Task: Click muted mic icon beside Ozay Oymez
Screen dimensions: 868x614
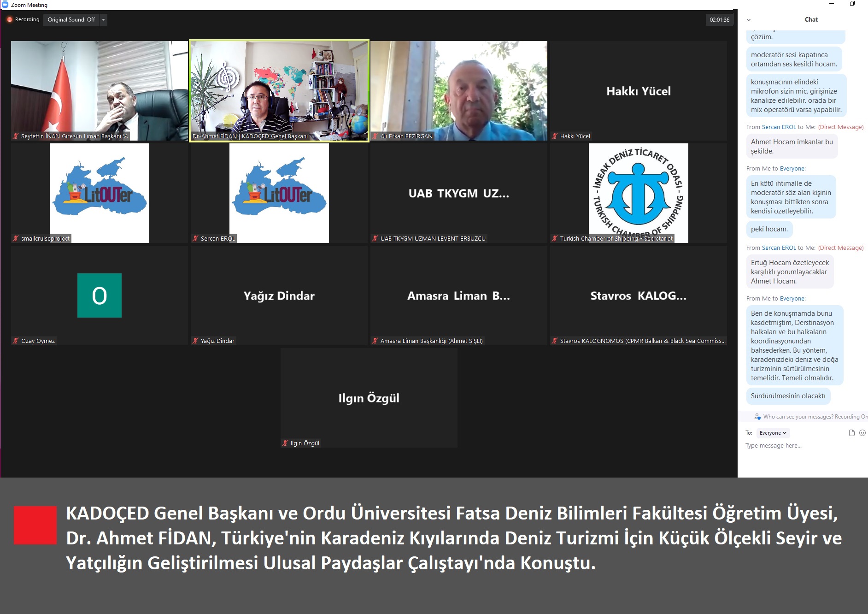Action: tap(16, 341)
